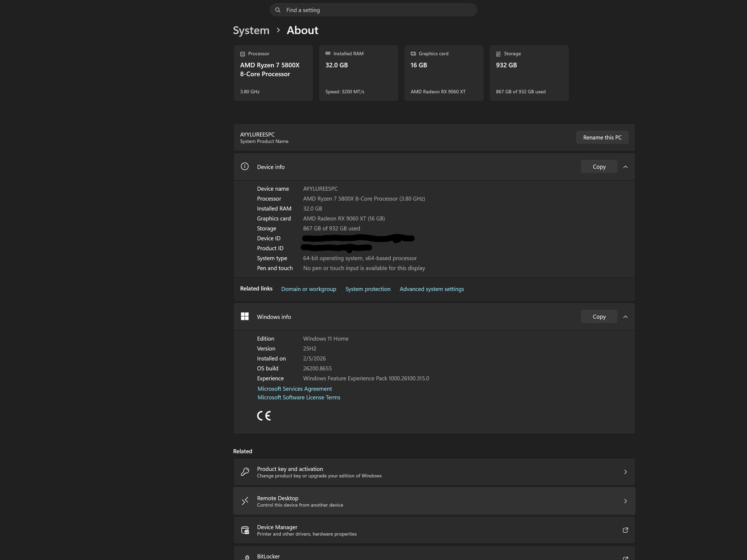747x560 pixels.
Task: Click the Product key icon
Action: [245, 472]
